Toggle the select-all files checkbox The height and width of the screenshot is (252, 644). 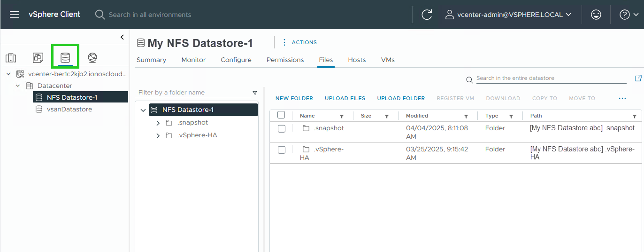[x=281, y=115]
